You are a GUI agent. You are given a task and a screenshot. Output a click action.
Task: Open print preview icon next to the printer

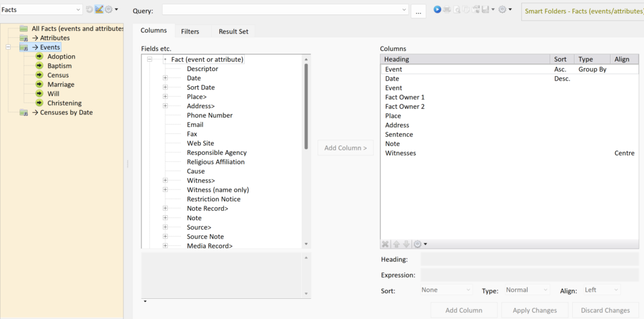pos(457,9)
